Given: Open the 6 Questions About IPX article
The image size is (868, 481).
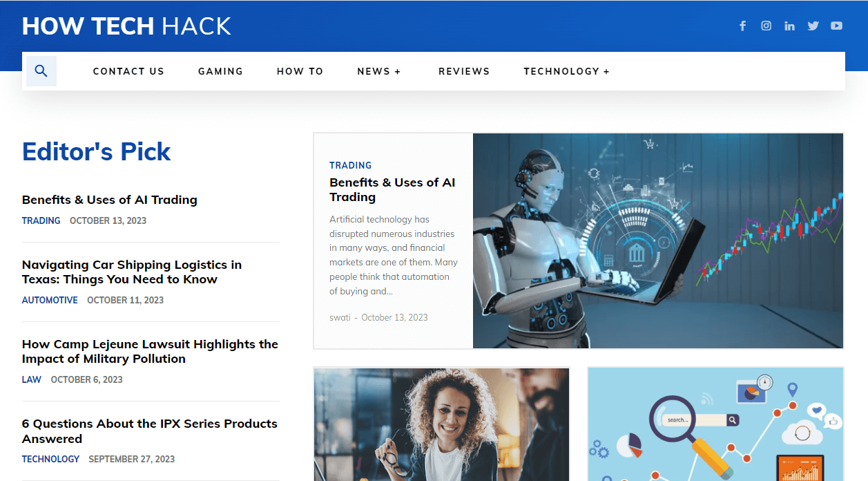Looking at the screenshot, I should click(x=150, y=431).
